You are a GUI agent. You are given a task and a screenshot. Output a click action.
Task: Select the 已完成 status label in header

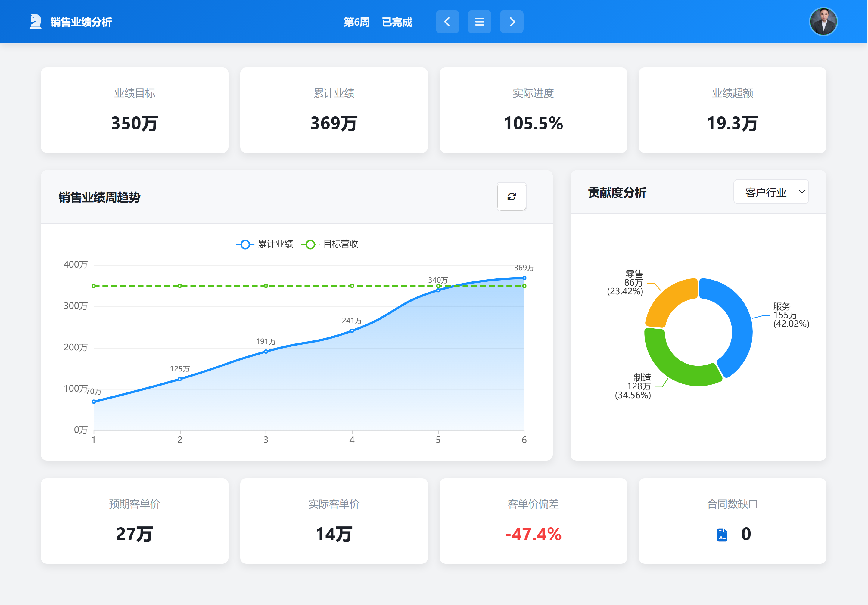pyautogui.click(x=397, y=22)
